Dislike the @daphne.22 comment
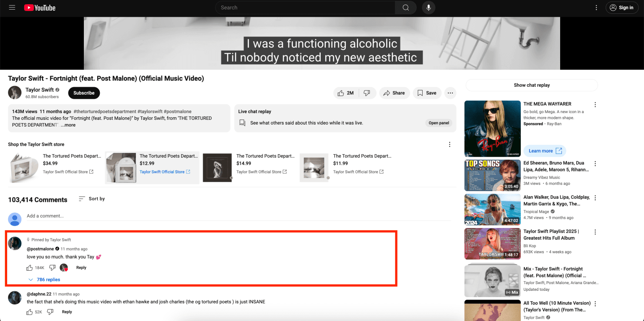This screenshot has height=321, width=644. pos(50,312)
